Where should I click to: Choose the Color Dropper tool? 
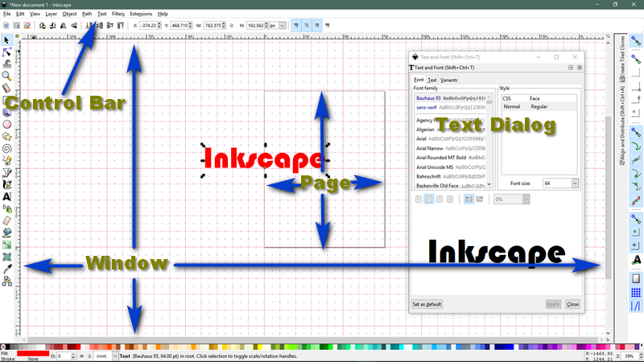(x=6, y=269)
